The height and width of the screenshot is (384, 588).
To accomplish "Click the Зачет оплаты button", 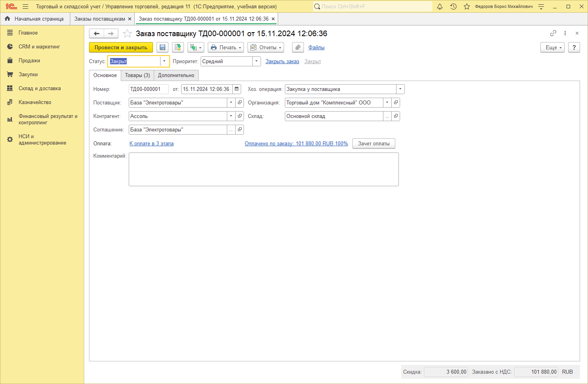I will click(374, 144).
